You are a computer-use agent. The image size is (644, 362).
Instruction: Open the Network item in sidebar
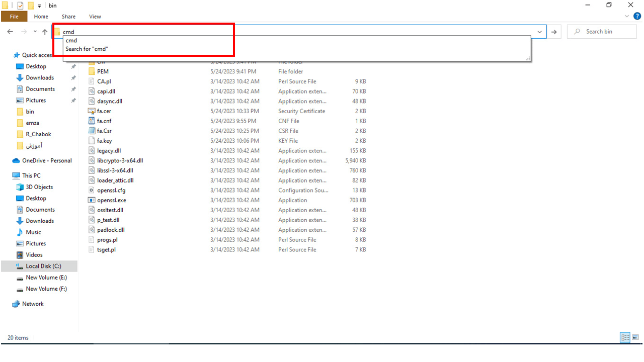[33, 304]
